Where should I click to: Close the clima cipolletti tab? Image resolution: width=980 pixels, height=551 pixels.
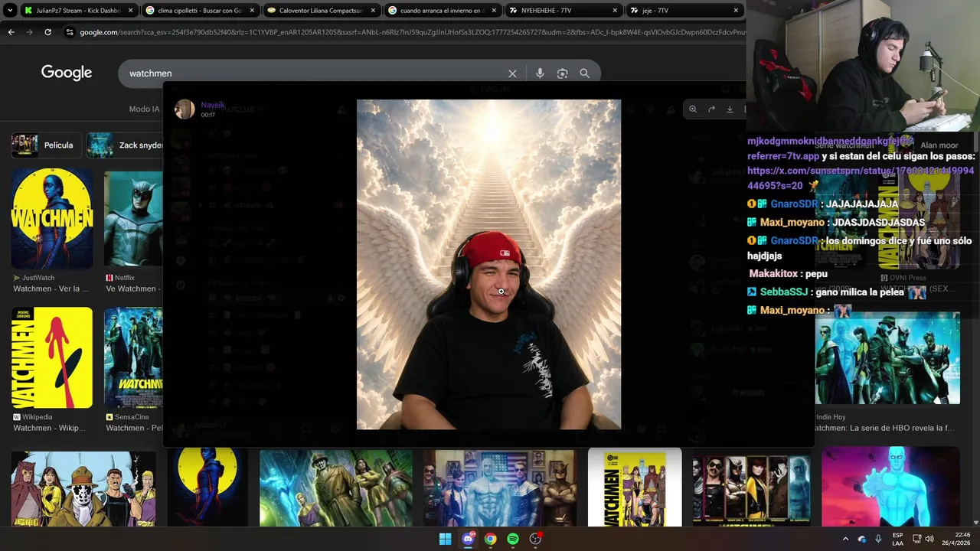coord(251,11)
